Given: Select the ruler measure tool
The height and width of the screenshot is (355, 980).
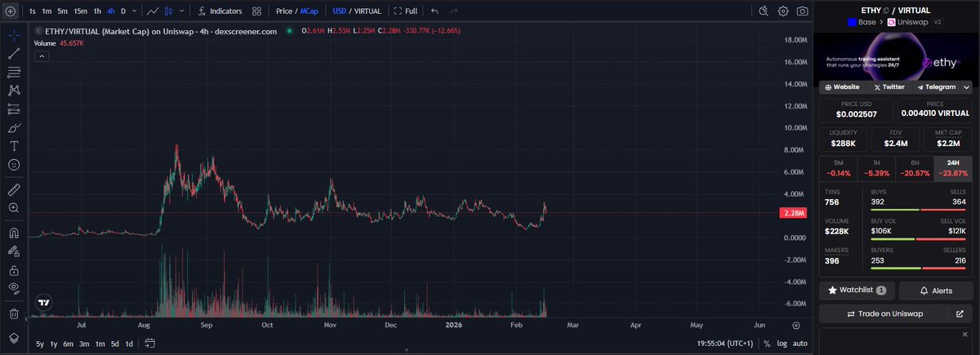Looking at the screenshot, I should pyautogui.click(x=14, y=189).
